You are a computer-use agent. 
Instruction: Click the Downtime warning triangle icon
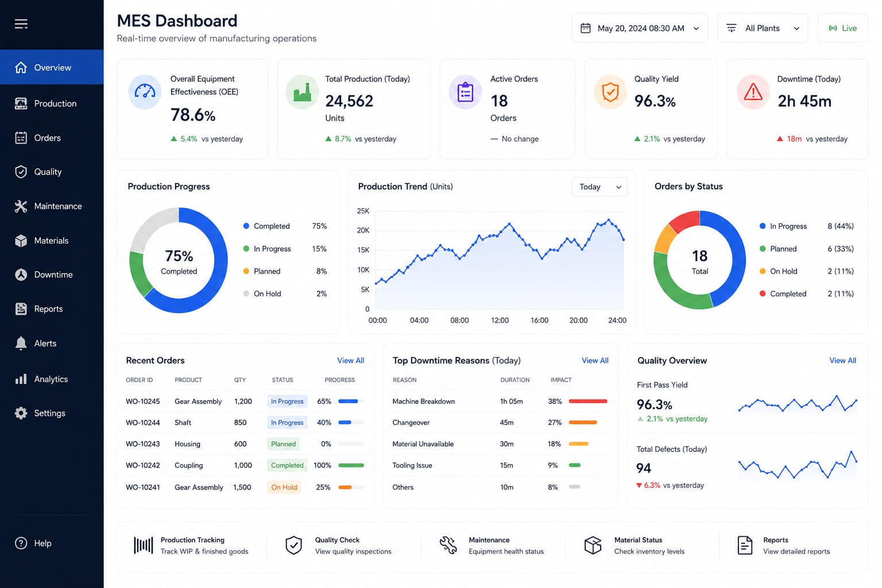[x=753, y=92]
